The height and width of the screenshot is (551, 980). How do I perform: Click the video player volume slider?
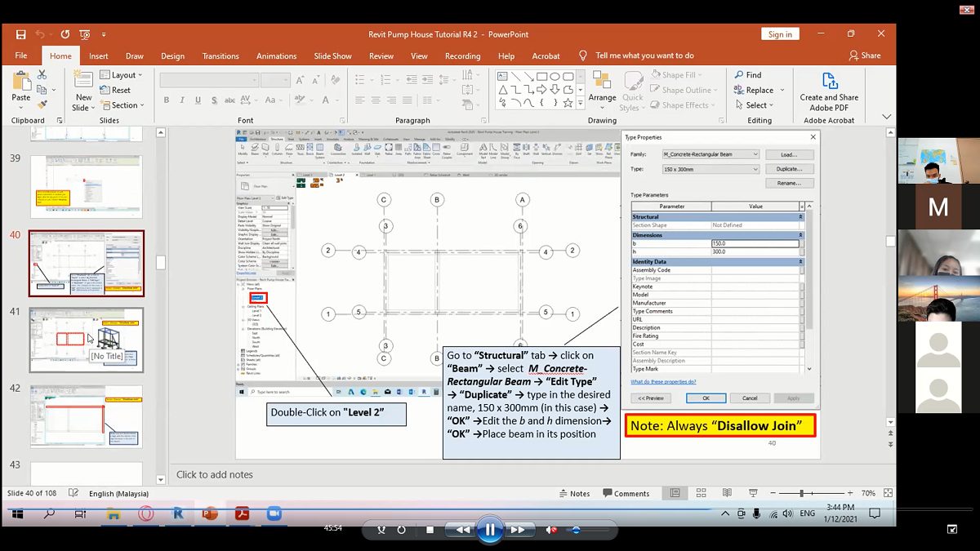click(586, 530)
